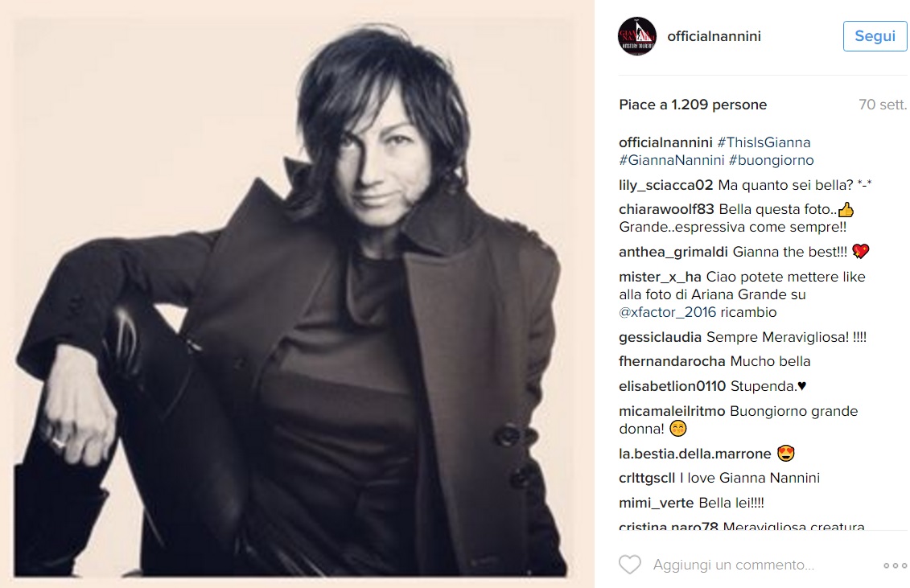Open the #GiannaNannini hashtag
Viewport: 910px width, 588px height.
pyautogui.click(x=672, y=160)
